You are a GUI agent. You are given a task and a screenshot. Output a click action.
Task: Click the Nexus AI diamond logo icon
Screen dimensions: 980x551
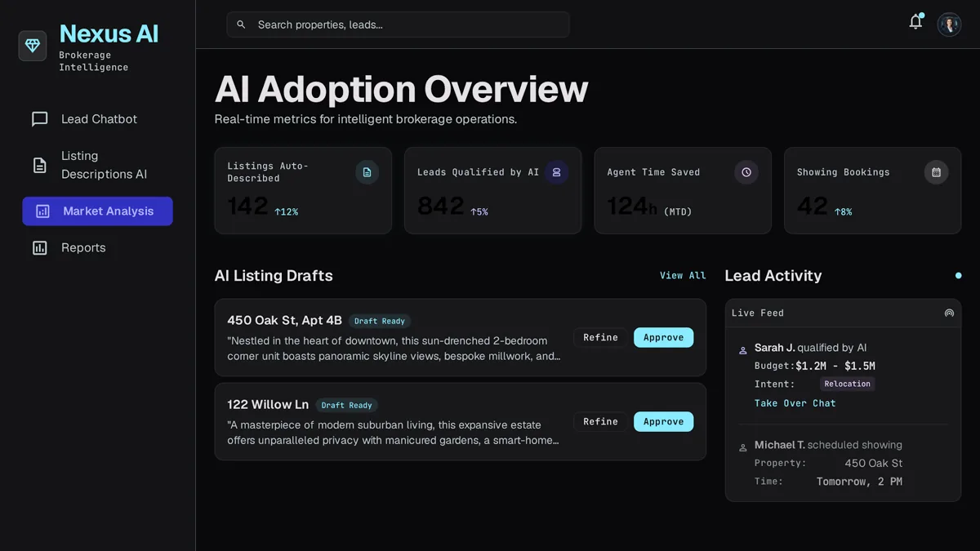[x=33, y=46]
